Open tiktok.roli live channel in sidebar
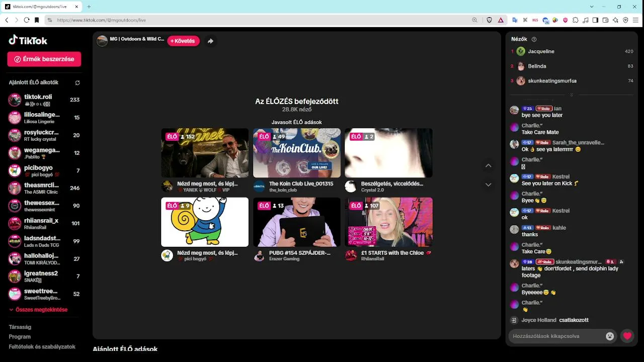 click(x=44, y=100)
